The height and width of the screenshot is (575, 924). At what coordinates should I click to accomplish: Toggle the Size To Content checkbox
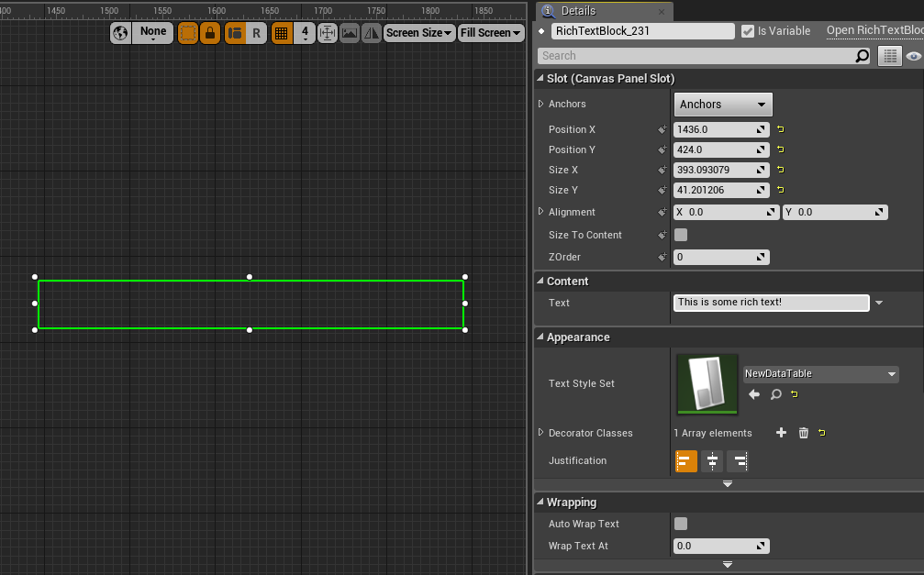pos(681,235)
